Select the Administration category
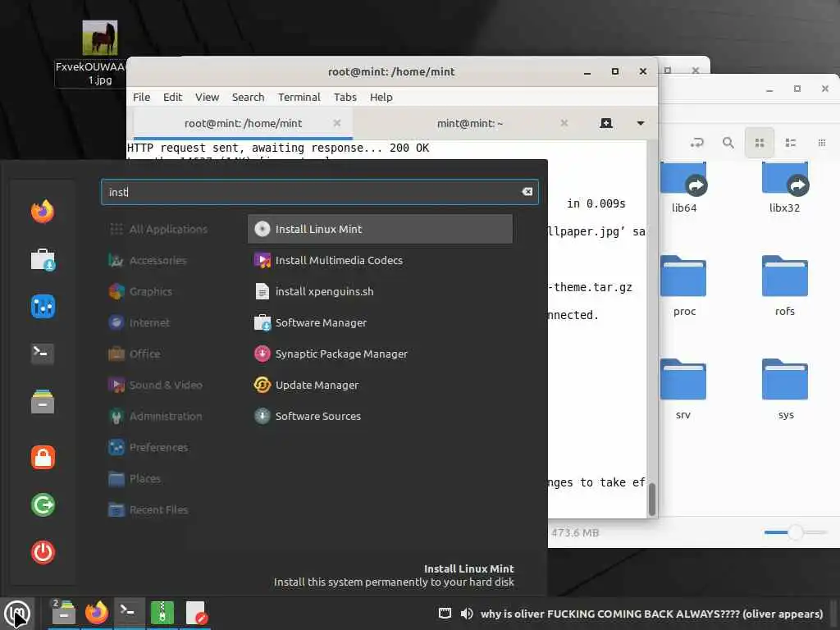The image size is (840, 630). click(x=158, y=416)
